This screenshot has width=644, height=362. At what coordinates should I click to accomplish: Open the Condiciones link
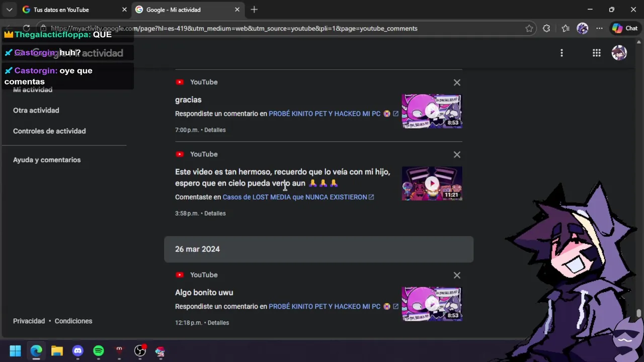[x=73, y=321]
